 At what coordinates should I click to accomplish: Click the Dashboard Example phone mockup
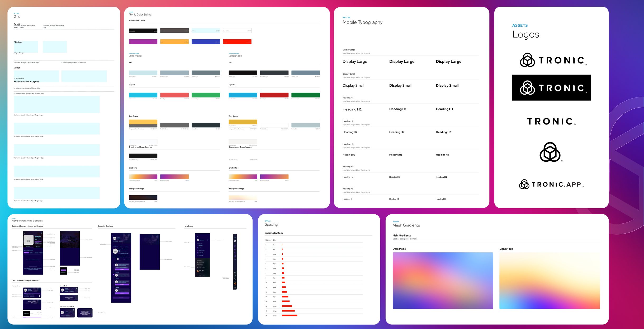(x=33, y=253)
